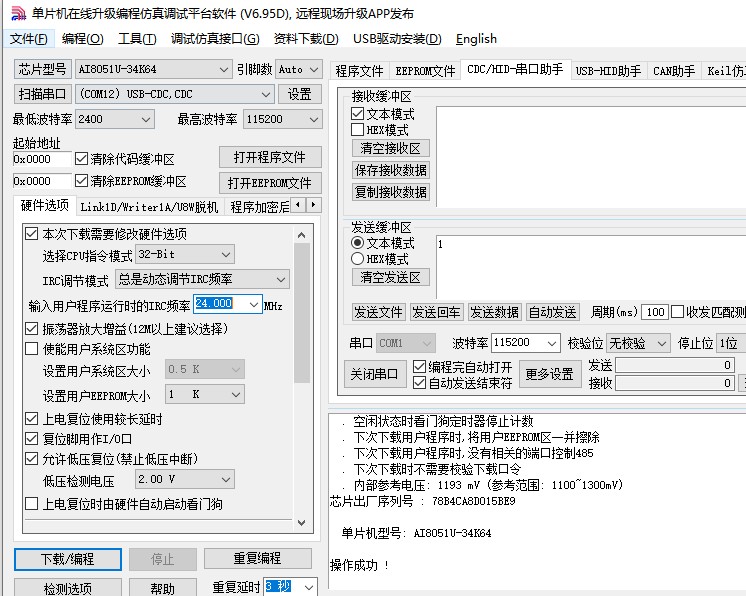
Task: Click the hardware options vertical scrollbar thumb
Action: click(302, 312)
